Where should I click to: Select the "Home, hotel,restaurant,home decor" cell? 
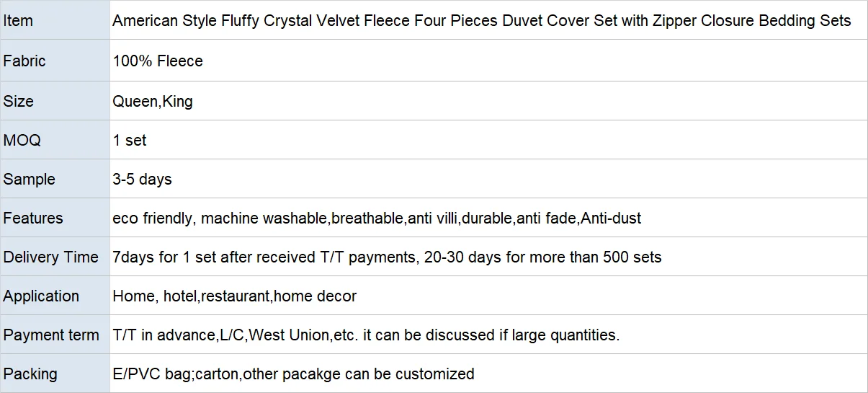tap(235, 296)
